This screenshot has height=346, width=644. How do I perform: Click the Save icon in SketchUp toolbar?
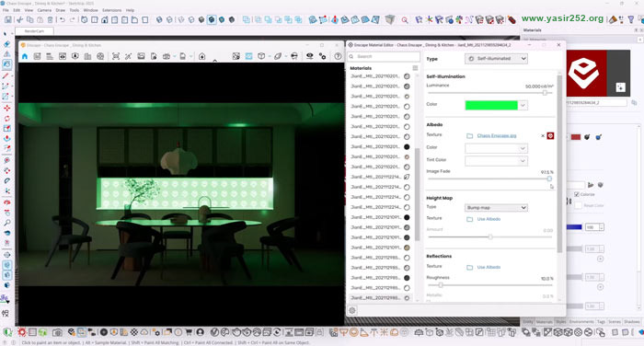tap(8, 19)
